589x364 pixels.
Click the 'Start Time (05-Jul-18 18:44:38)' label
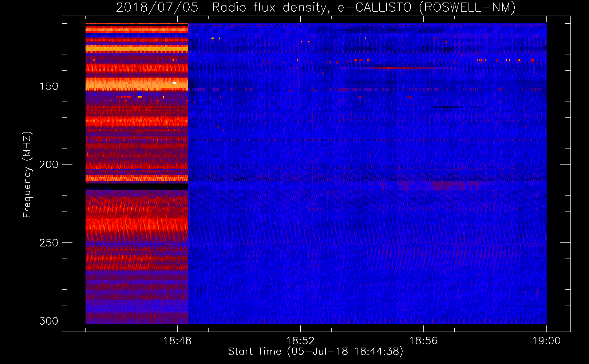click(316, 352)
